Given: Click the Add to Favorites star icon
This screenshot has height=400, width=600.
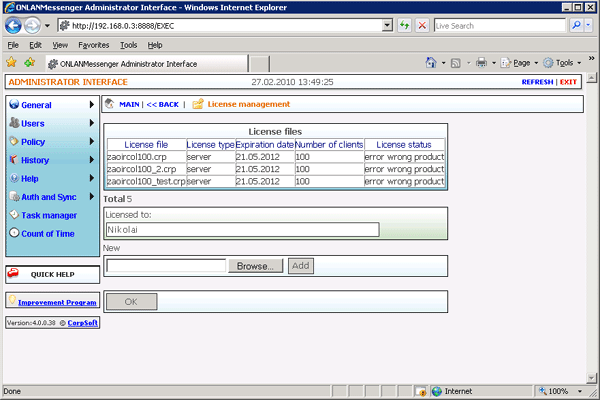Looking at the screenshot, I should click(x=29, y=62).
